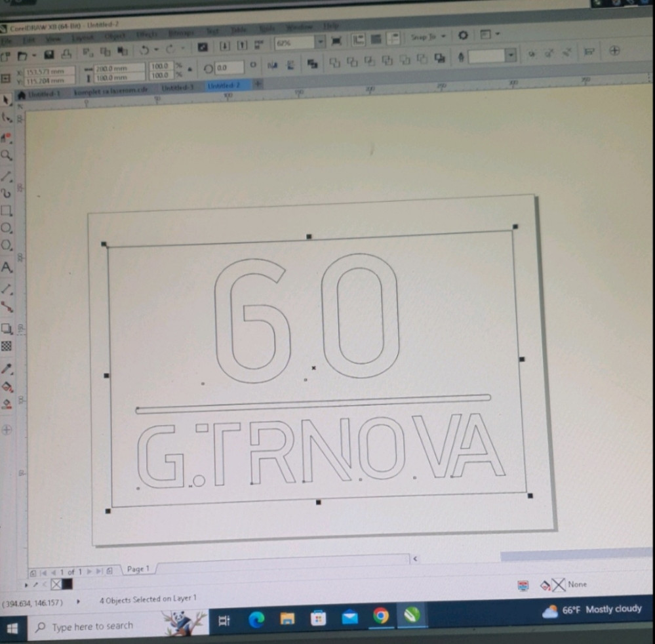This screenshot has width=655, height=644.
Task: Select the Freehand drawing tool
Action: (7, 176)
